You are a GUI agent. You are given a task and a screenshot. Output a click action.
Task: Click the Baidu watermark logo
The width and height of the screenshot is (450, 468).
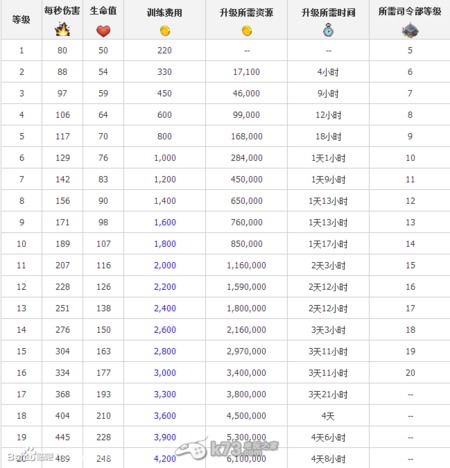pos(29,455)
